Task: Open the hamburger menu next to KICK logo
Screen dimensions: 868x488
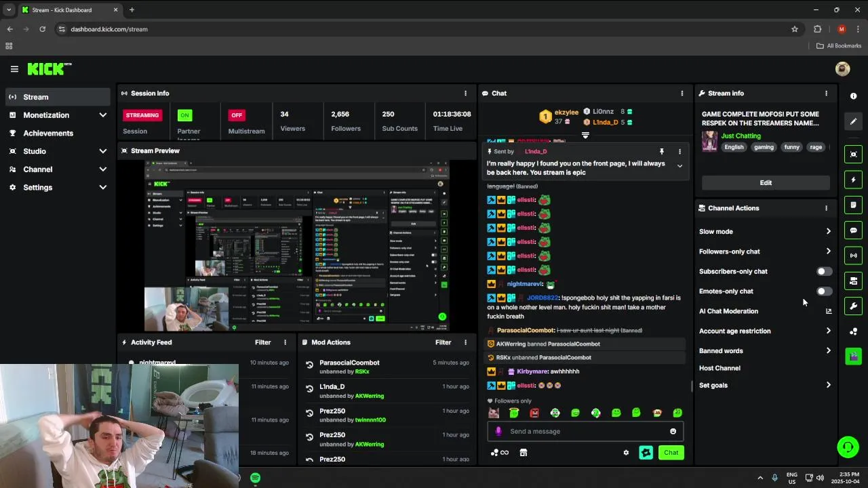Action: point(14,68)
